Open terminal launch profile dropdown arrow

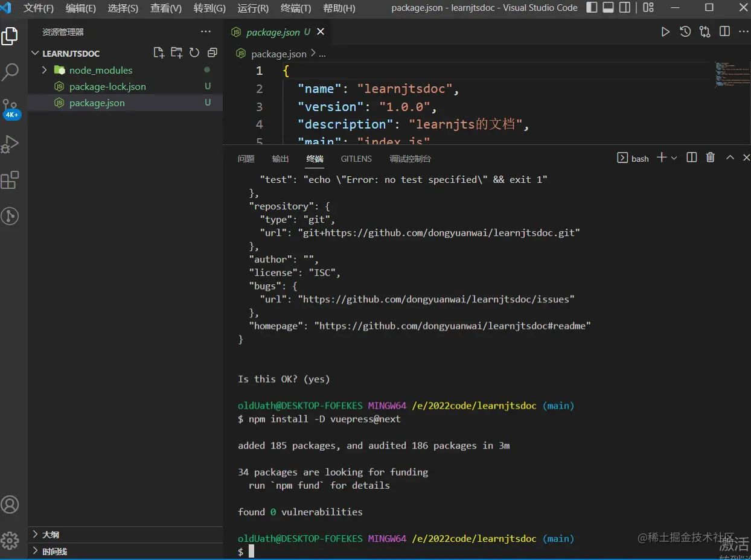click(x=674, y=157)
